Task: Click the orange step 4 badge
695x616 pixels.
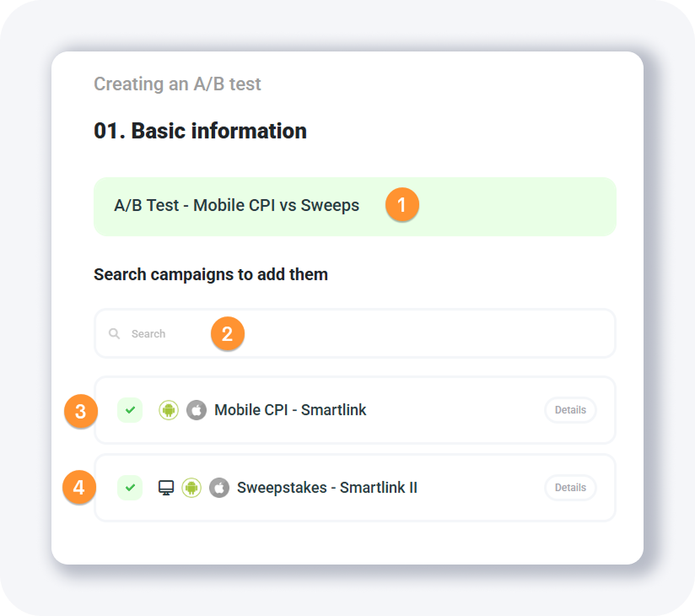Action: pyautogui.click(x=79, y=488)
